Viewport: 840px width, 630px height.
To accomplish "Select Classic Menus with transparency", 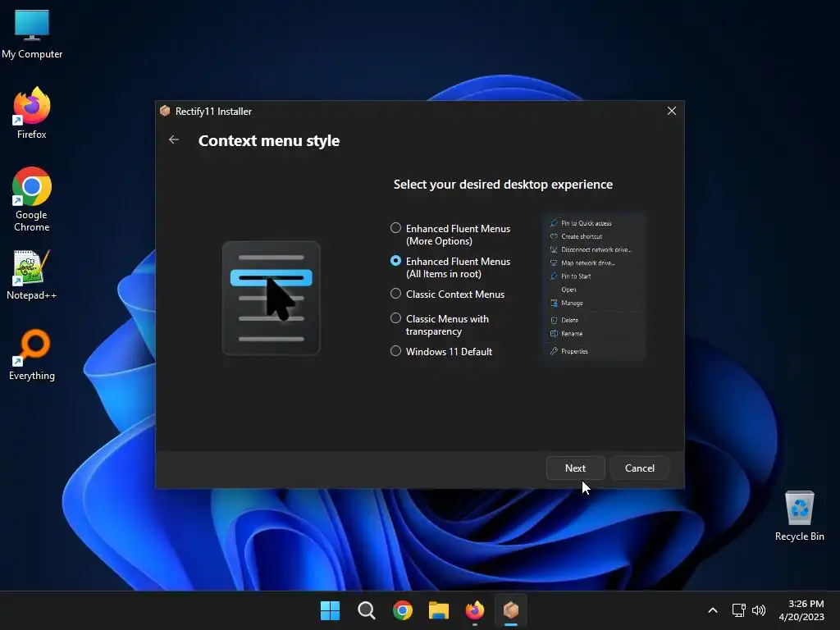I will pos(440,325).
